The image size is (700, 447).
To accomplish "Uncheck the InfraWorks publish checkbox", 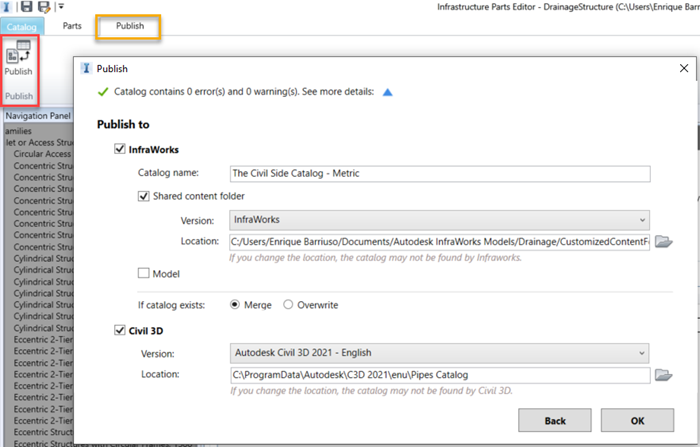I will click(120, 149).
